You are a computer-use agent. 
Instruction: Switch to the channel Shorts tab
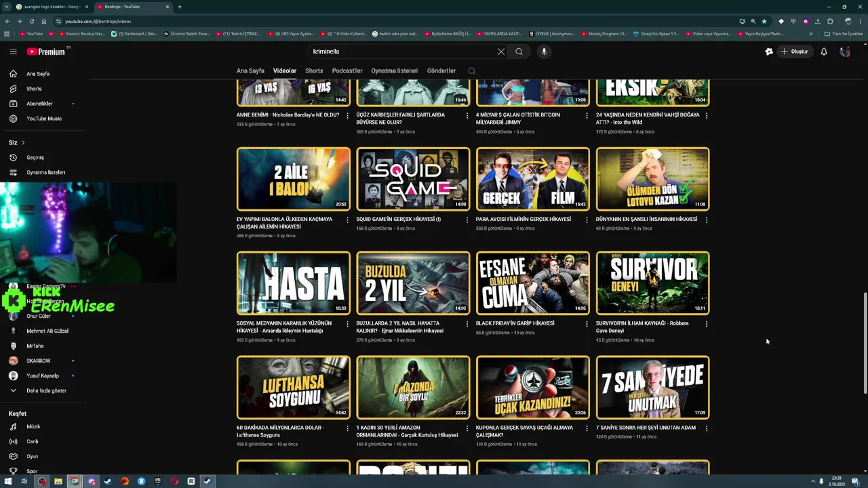[314, 70]
